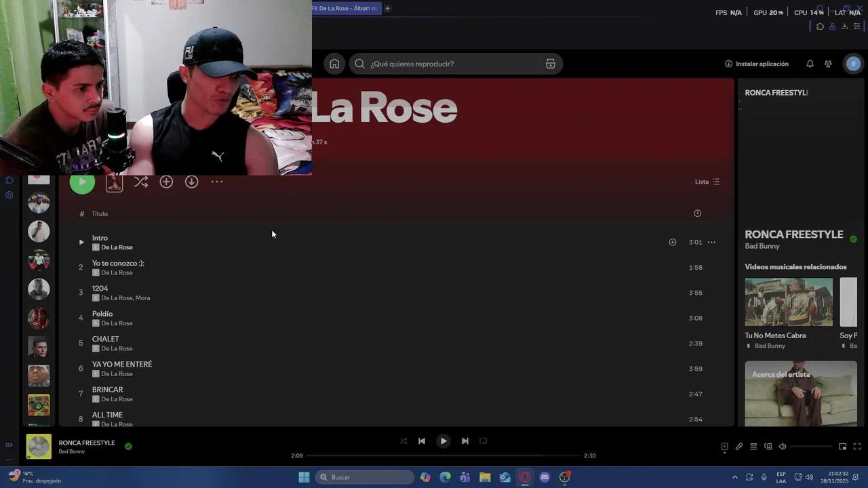Toggle shuffle in the player bar
Screen dimensions: 868x488
click(x=403, y=441)
